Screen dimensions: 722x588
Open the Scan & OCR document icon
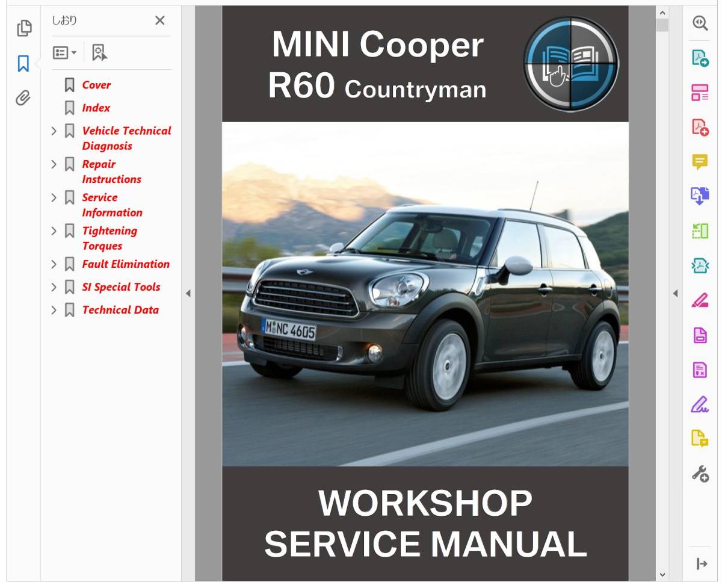[x=700, y=335]
